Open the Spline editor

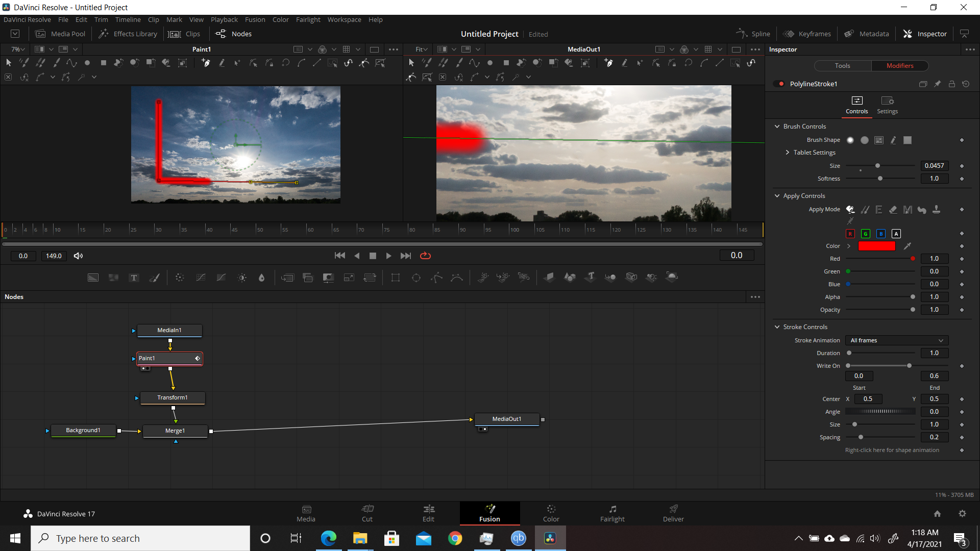click(753, 34)
